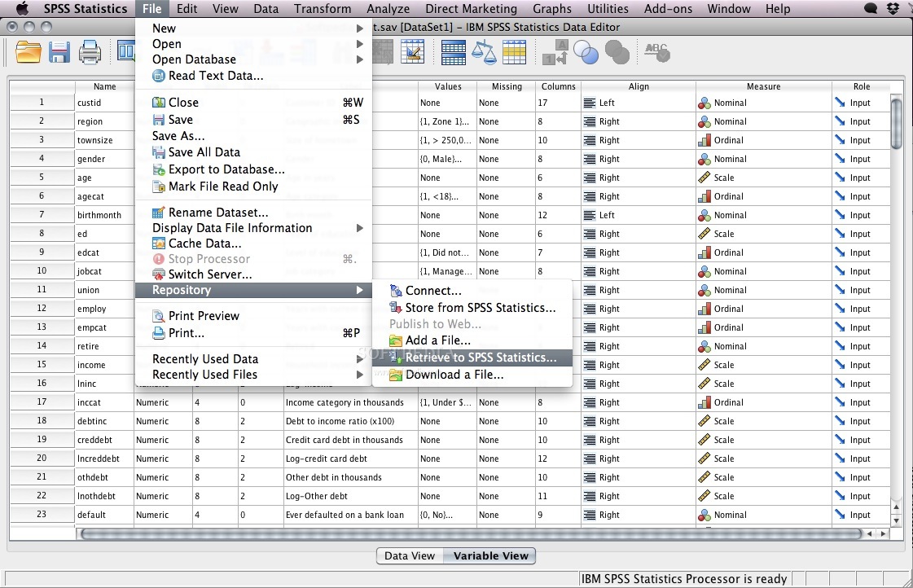Select Rename Dataset... entry
Viewport: 913px width, 588px height.
coord(253,213)
